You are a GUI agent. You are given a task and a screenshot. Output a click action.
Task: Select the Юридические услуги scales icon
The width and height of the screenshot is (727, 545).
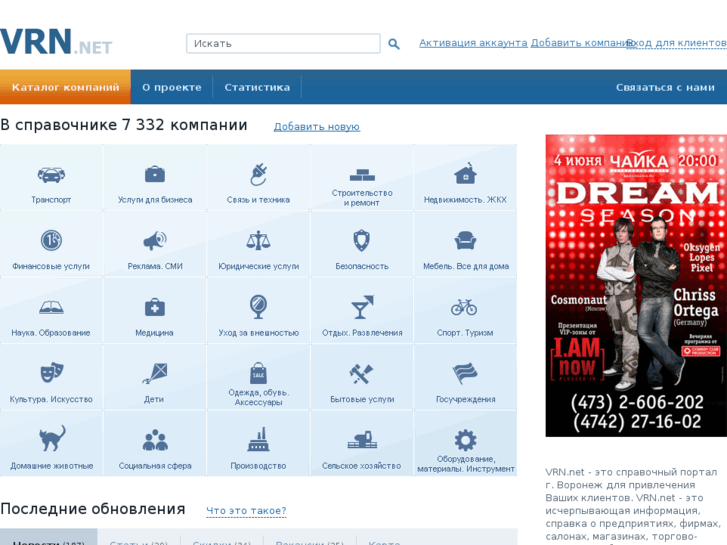258,240
